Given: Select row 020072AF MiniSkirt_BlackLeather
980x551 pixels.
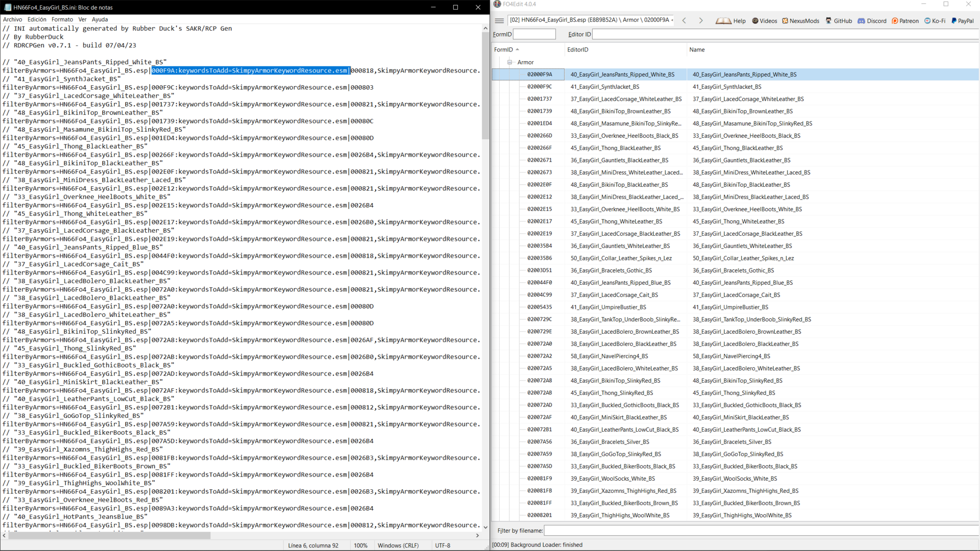Looking at the screenshot, I should click(736, 417).
